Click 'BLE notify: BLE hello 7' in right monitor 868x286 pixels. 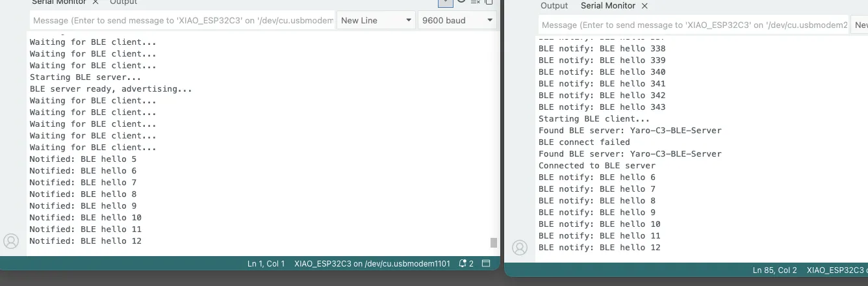(597, 189)
